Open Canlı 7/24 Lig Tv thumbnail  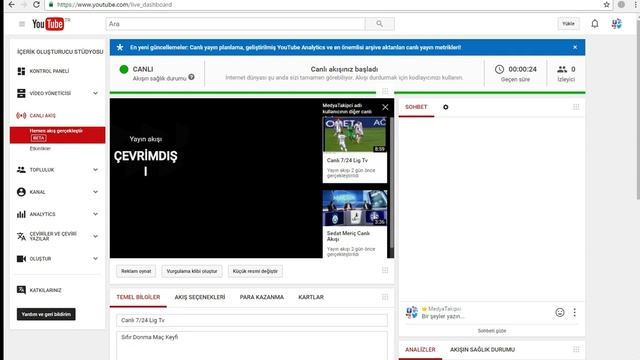[x=355, y=135]
